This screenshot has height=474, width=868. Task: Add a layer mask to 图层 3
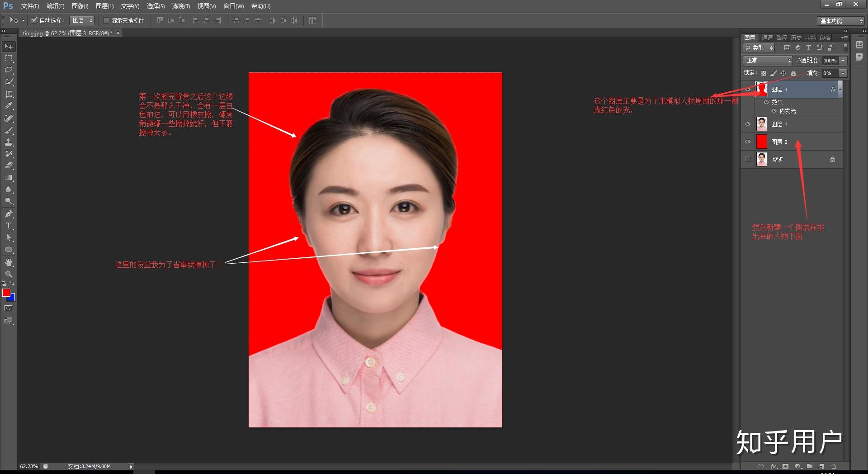785,466
